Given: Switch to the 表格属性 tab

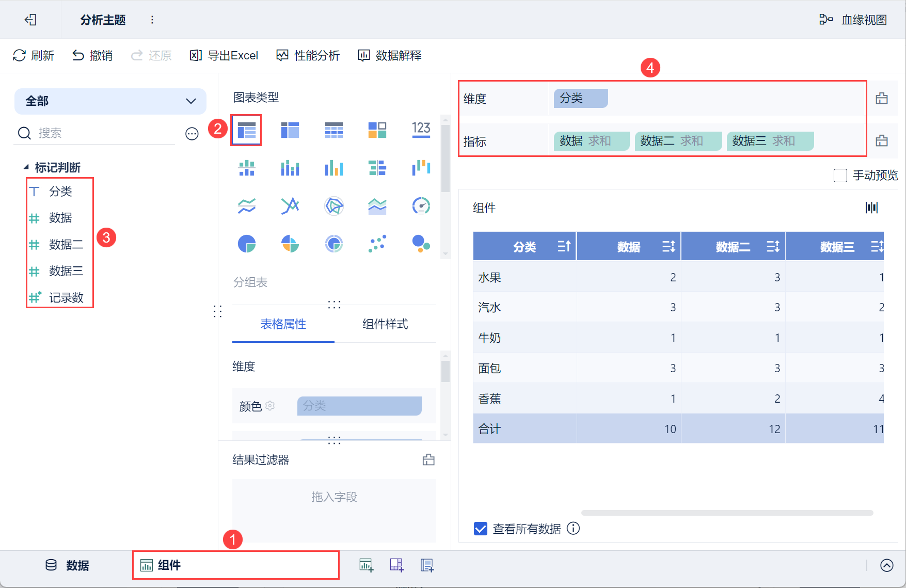Looking at the screenshot, I should point(283,324).
